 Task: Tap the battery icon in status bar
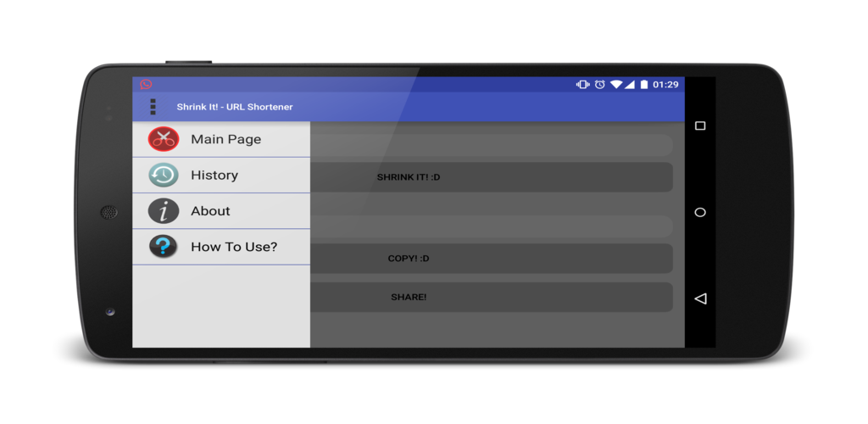click(x=644, y=85)
